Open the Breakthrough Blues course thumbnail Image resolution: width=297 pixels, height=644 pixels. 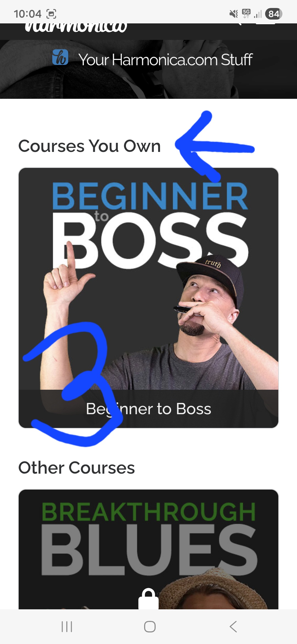tap(148, 549)
